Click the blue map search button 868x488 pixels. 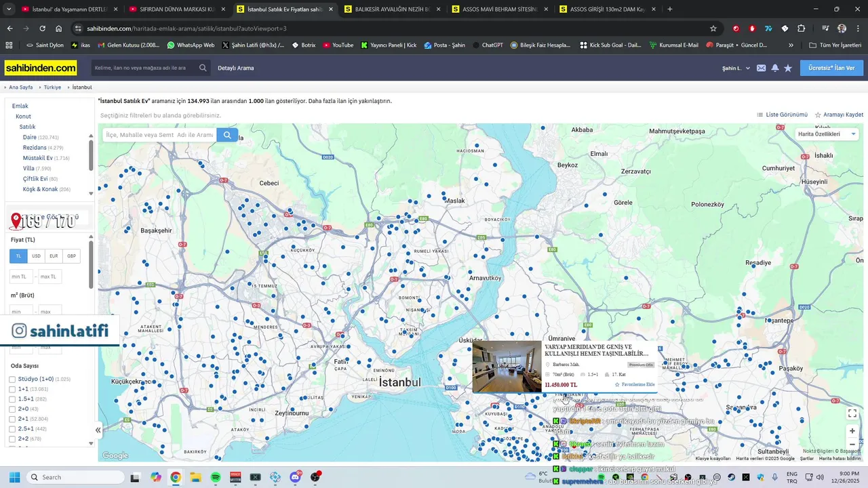tap(227, 135)
